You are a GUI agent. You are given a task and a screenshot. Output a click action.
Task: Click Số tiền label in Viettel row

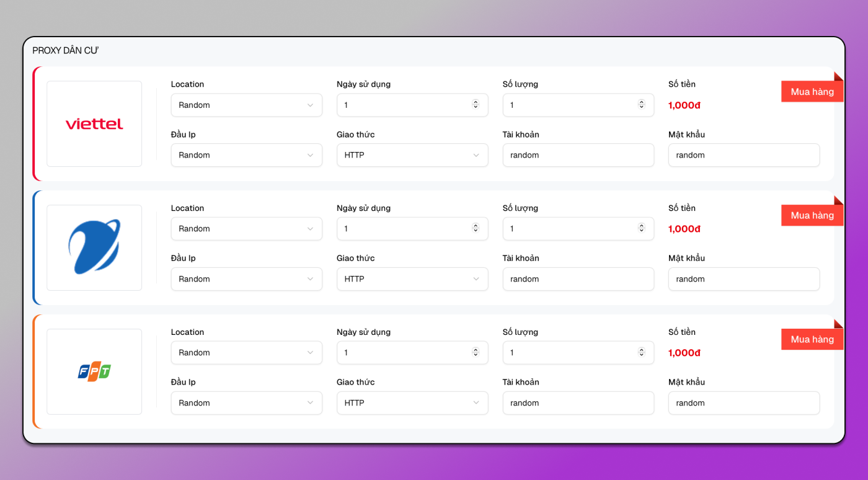pyautogui.click(x=682, y=84)
